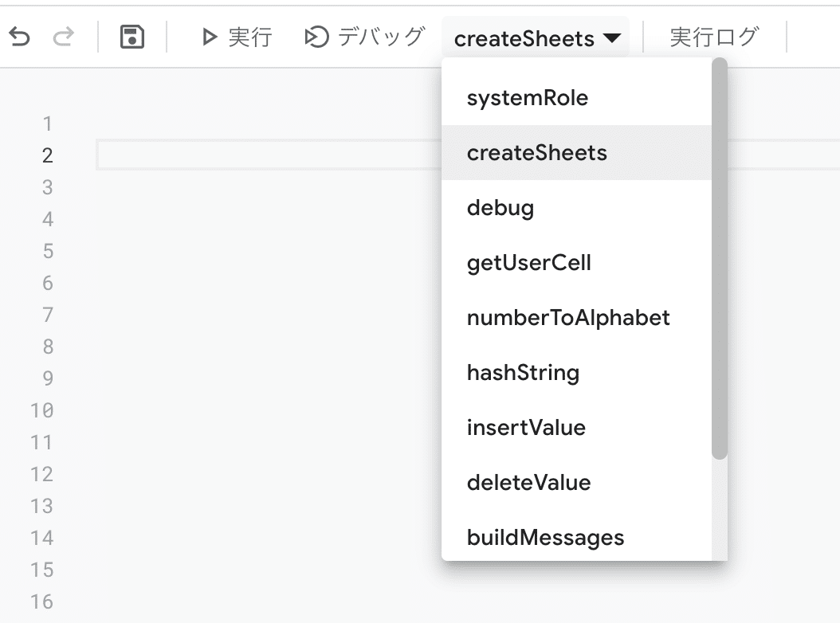Open the 実行ログ execution log
The height and width of the screenshot is (623, 840).
tap(714, 37)
